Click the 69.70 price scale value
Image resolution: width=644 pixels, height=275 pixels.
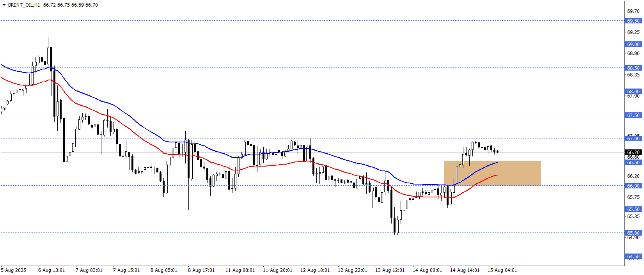[x=633, y=11]
